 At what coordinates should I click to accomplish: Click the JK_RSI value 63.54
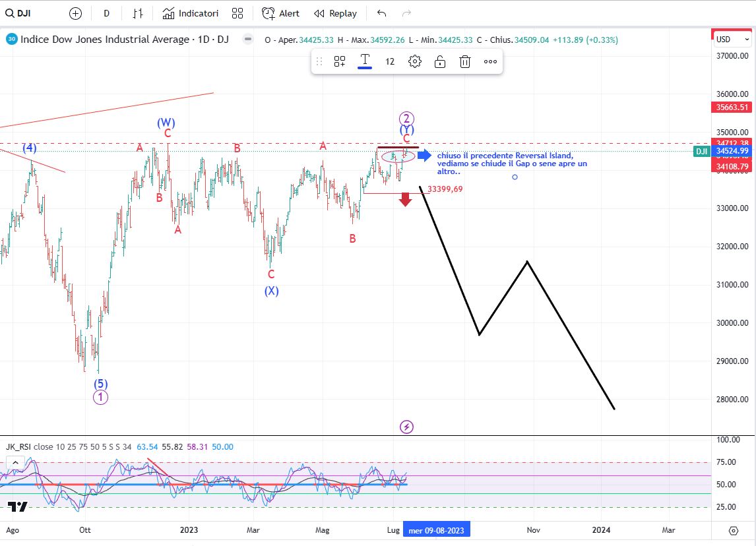(147, 446)
